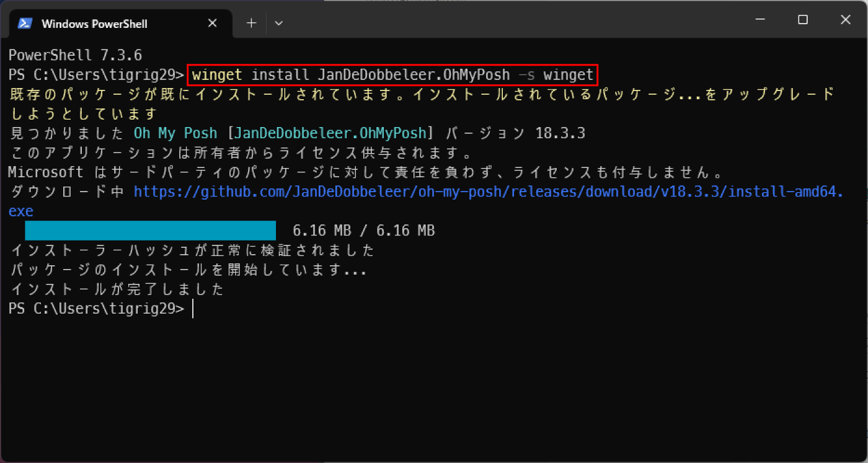
Task: Click the 'このアプリケーションは所有者から' license line
Action: pyautogui.click(x=242, y=152)
